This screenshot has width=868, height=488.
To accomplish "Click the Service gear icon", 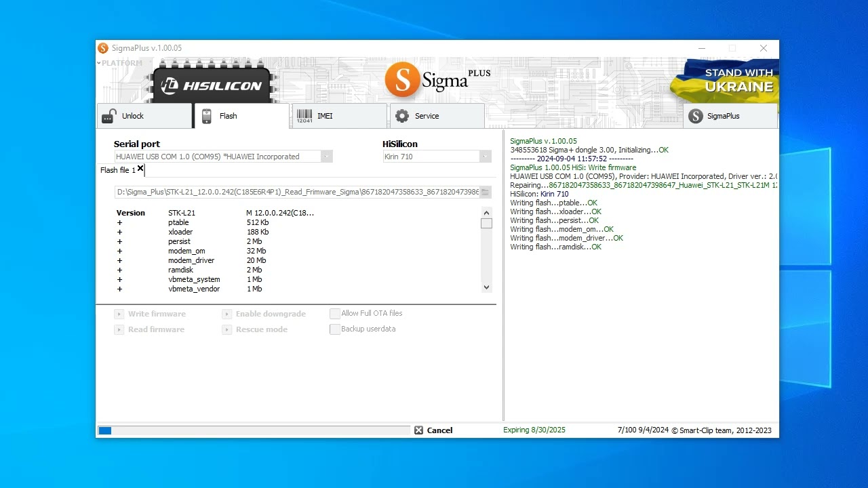I will (402, 116).
